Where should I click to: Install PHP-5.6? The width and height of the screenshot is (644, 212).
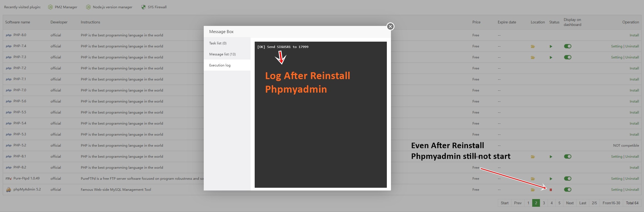[634, 101]
